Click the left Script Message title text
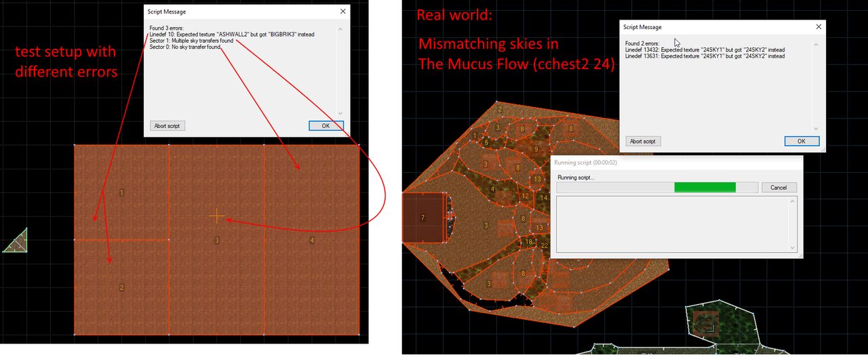Screen dimensions: 868x357 [x=167, y=12]
